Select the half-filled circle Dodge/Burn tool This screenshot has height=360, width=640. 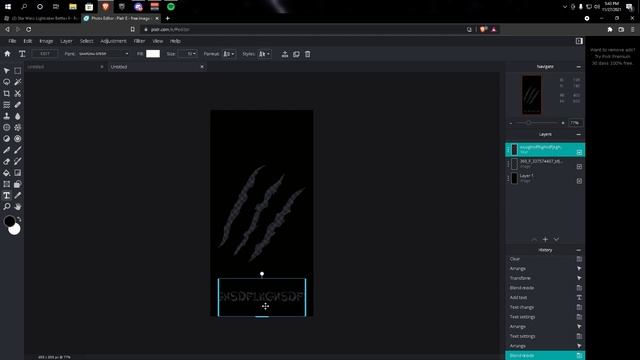[x=7, y=139]
